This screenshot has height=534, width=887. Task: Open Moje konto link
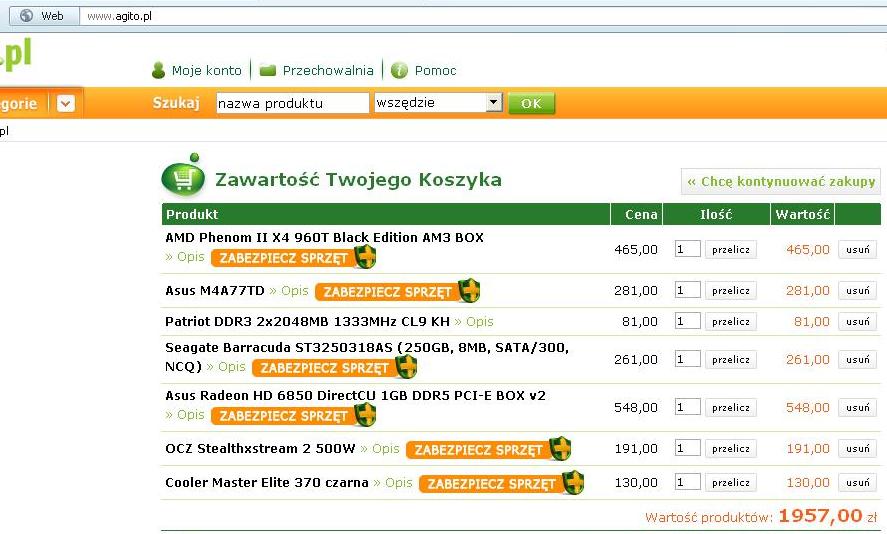pyautogui.click(x=206, y=70)
